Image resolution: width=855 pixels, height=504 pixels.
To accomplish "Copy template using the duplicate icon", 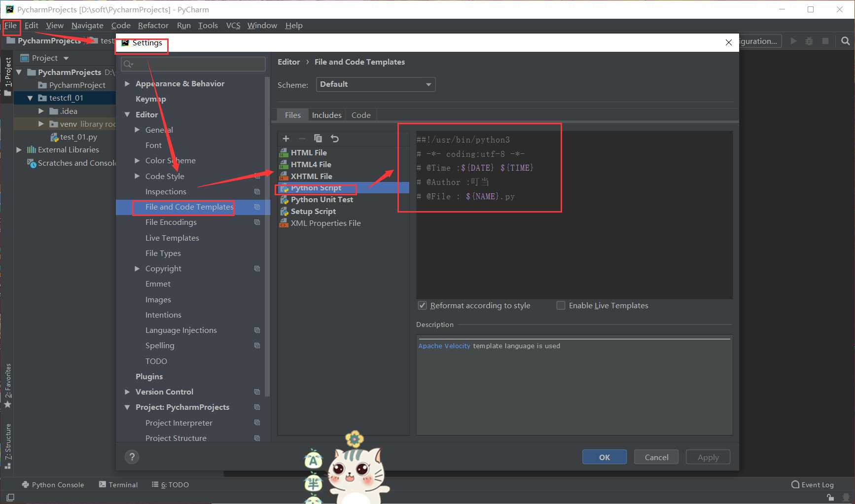I will click(318, 139).
